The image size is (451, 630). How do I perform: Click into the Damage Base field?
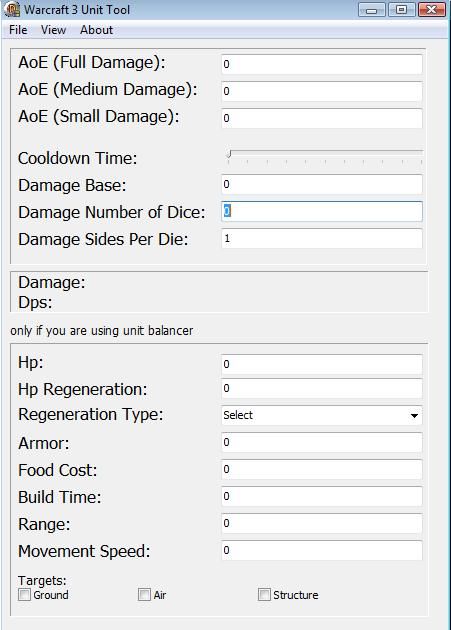pos(322,184)
